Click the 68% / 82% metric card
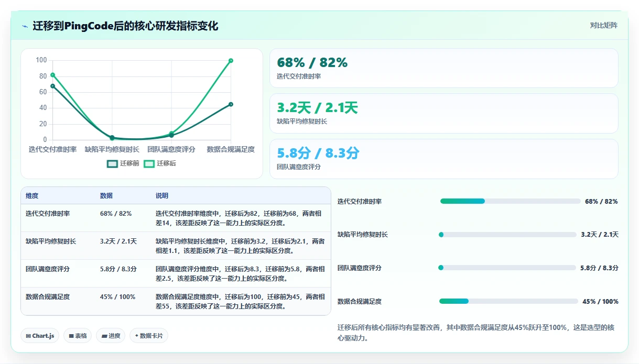The width and height of the screenshot is (639, 364). click(x=443, y=68)
